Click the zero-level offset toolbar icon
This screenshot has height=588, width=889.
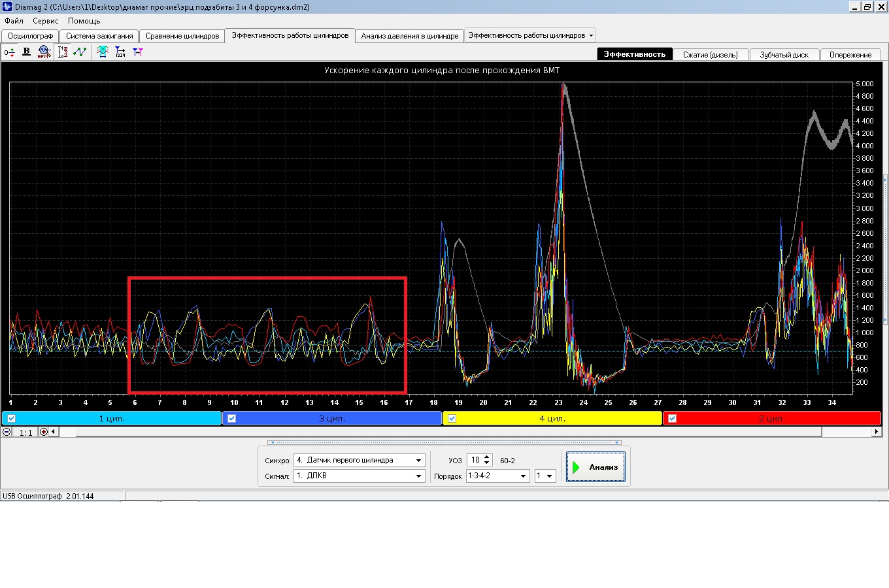point(9,52)
